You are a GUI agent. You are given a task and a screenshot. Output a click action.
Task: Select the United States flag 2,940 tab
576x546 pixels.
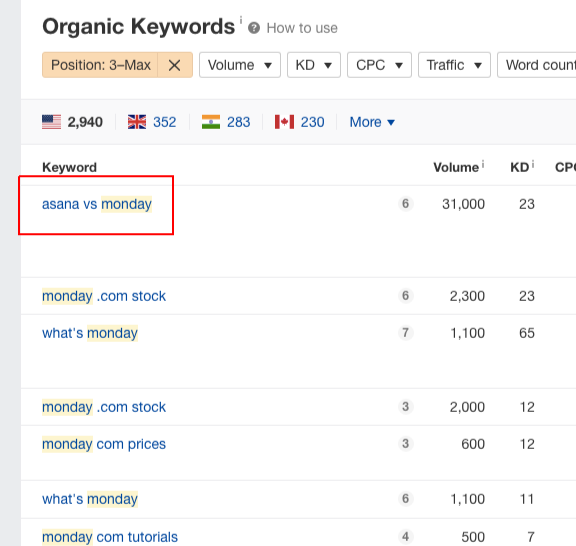point(72,122)
